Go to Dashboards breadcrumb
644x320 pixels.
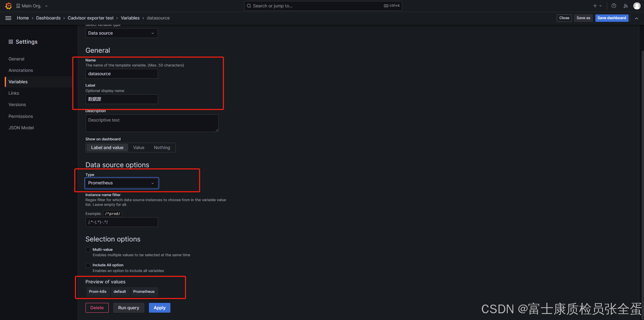click(x=48, y=18)
